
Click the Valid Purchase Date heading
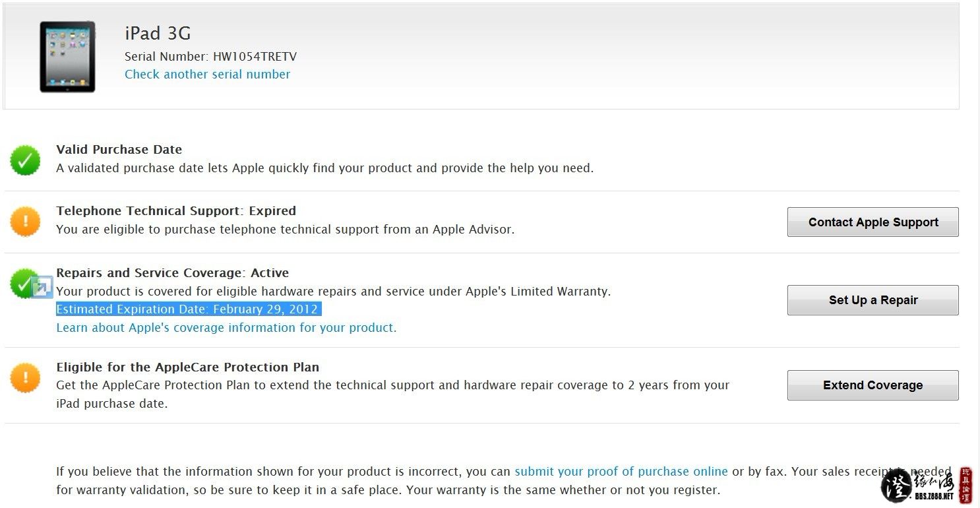coord(119,150)
